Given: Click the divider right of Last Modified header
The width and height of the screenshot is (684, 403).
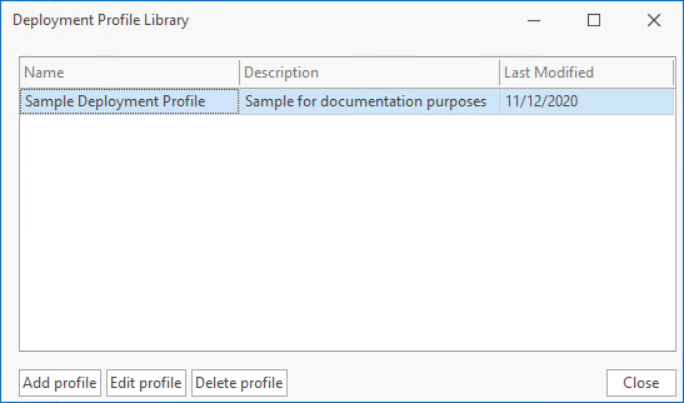Looking at the screenshot, I should [x=672, y=72].
